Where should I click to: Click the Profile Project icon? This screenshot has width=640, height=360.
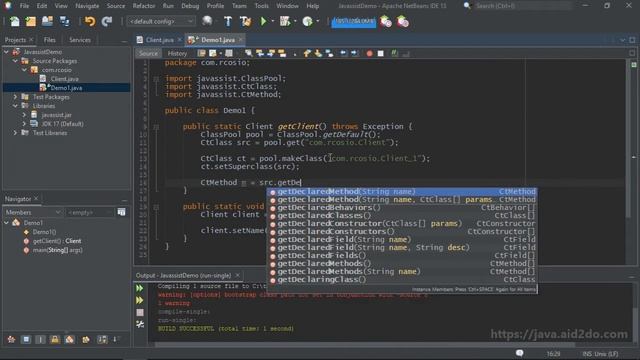coord(307,21)
